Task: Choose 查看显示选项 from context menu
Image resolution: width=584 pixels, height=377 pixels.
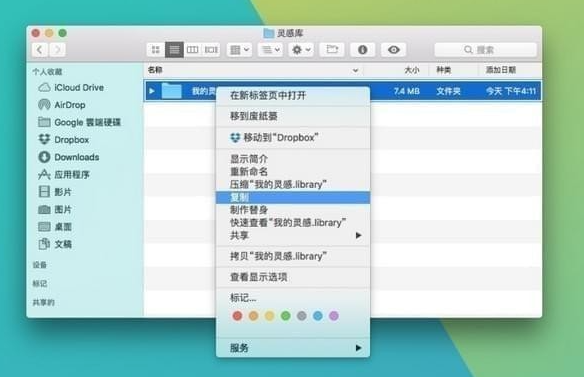Action: coord(293,277)
